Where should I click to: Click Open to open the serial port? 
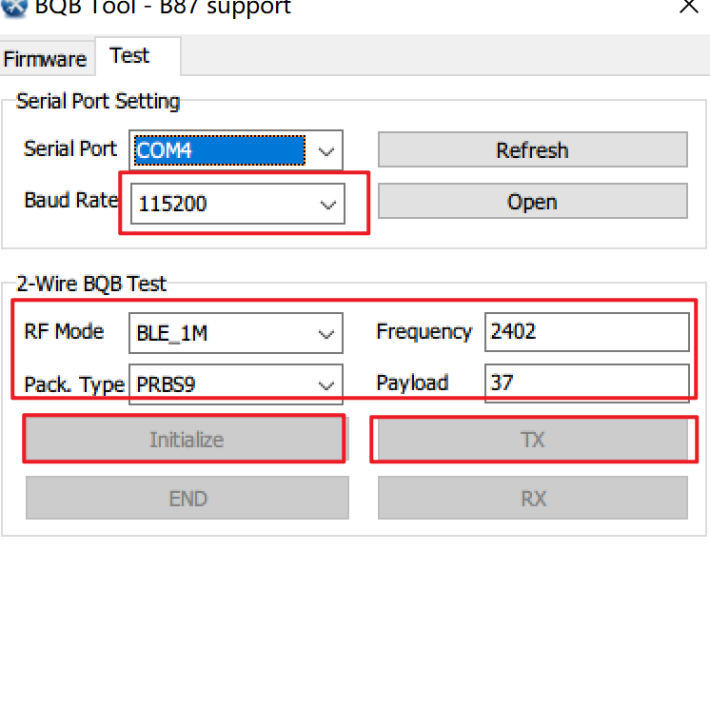tap(532, 202)
